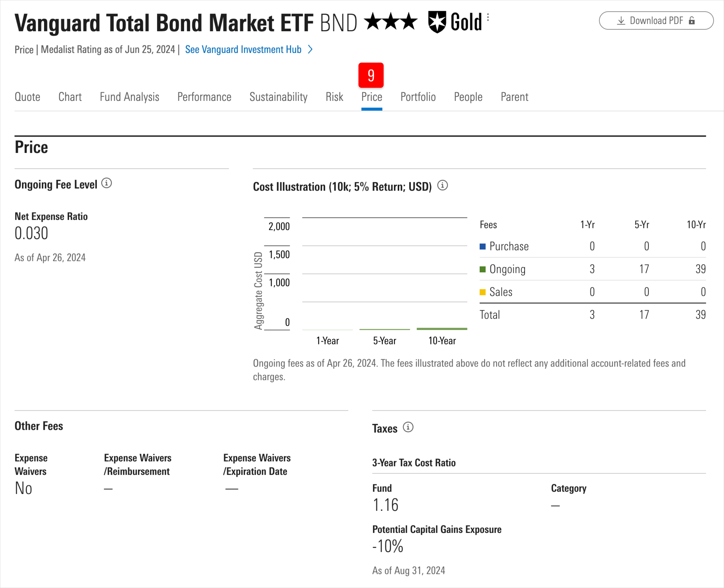Screen dimensions: 724x588
Task: Open the Portfolio tab
Action: [x=418, y=97]
